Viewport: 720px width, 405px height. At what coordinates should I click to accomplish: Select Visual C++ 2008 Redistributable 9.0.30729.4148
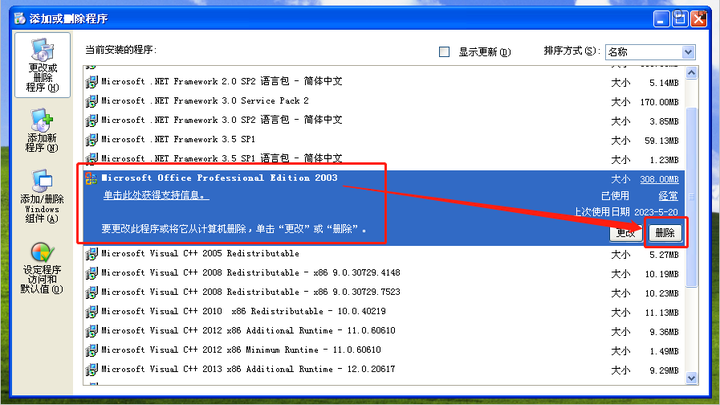pos(383,273)
